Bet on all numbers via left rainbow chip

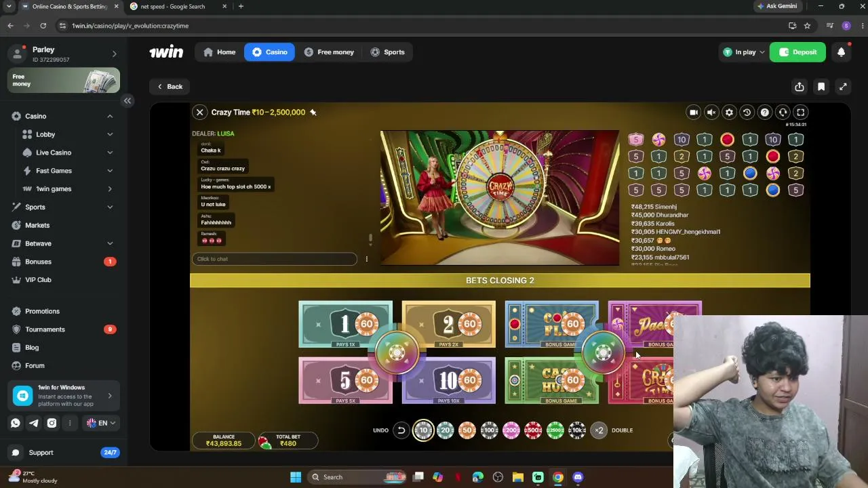click(x=397, y=352)
